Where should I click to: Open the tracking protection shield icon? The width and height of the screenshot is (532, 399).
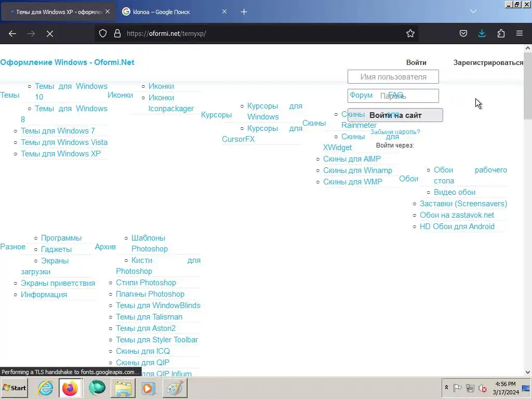pos(103,33)
